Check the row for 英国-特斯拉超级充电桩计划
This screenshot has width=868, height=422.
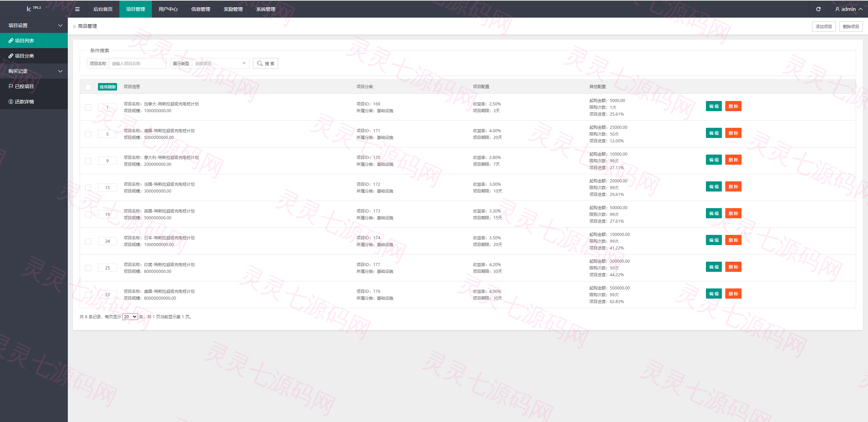(88, 214)
